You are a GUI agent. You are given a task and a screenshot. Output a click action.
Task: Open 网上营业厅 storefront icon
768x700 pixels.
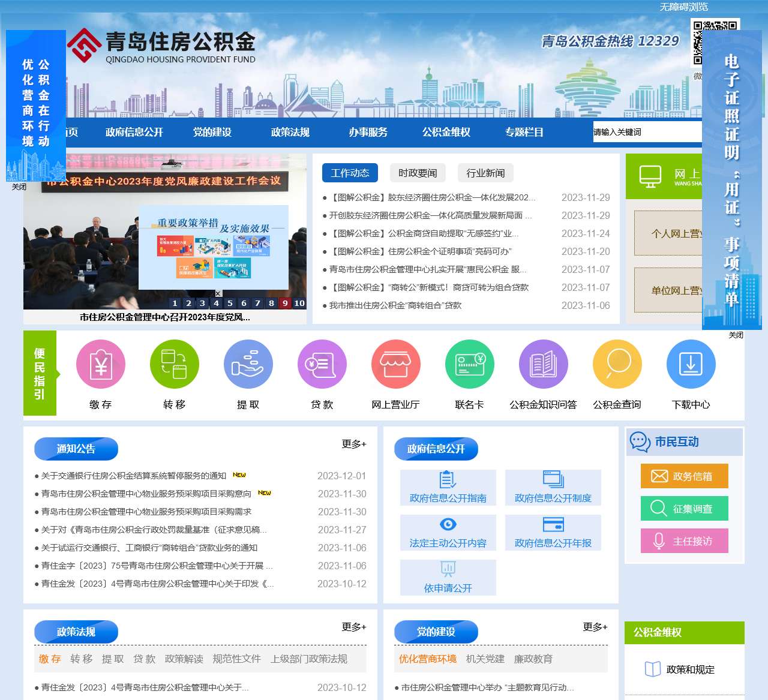tap(396, 363)
